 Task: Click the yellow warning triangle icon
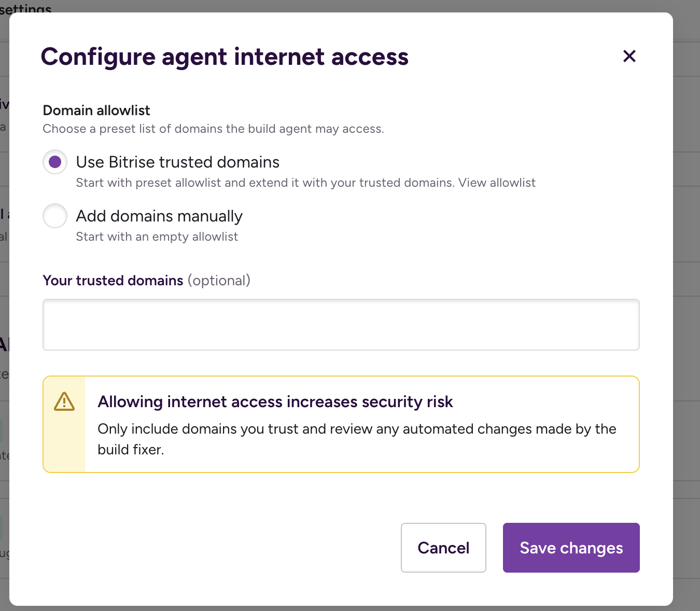click(64, 401)
